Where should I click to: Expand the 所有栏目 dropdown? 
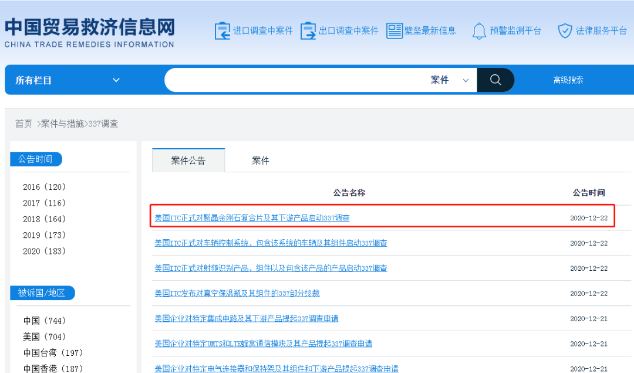(68, 80)
